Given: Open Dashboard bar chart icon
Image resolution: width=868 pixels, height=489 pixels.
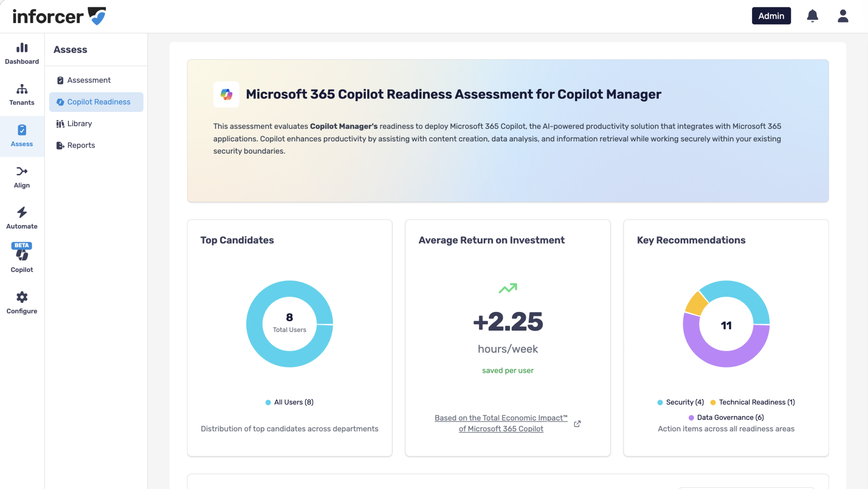Looking at the screenshot, I should [22, 48].
